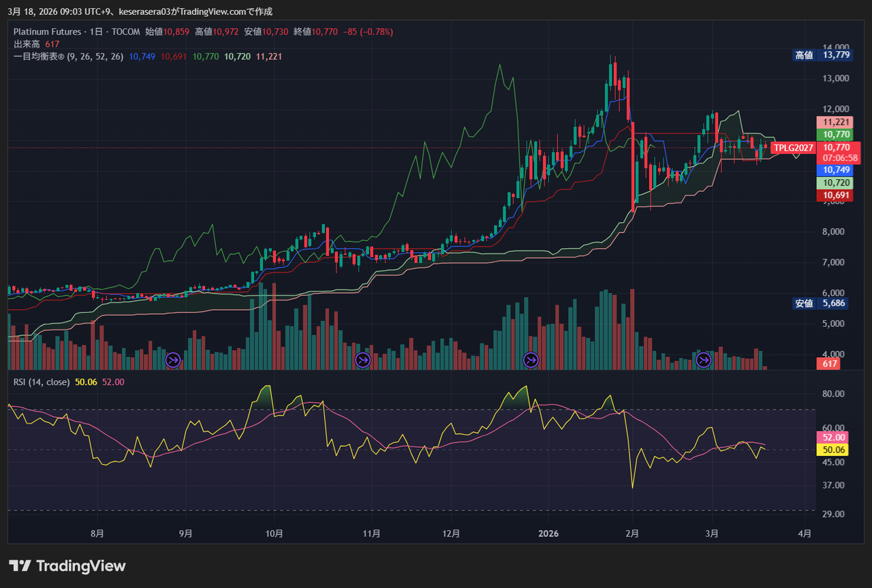This screenshot has height=588, width=872.
Task: Click the contract rollover marker near January 2026
Action: 531,359
